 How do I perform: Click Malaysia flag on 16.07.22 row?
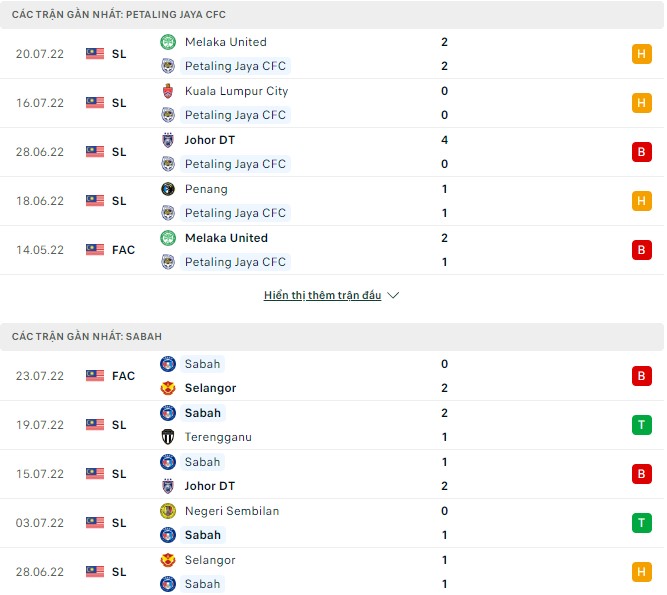pos(95,103)
